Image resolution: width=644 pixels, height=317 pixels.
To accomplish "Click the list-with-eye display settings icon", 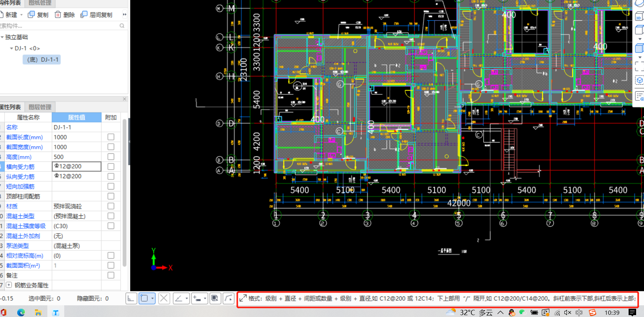I will coord(639,96).
